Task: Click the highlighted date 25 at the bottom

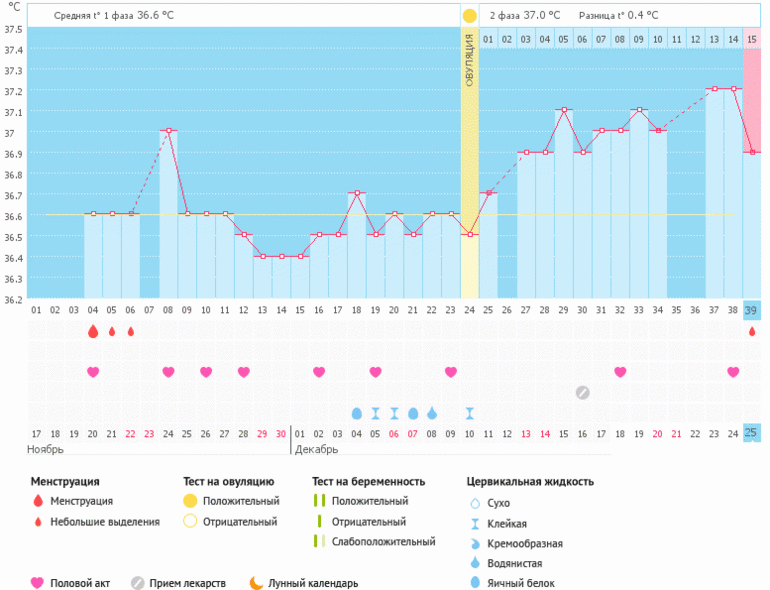Action: click(752, 432)
